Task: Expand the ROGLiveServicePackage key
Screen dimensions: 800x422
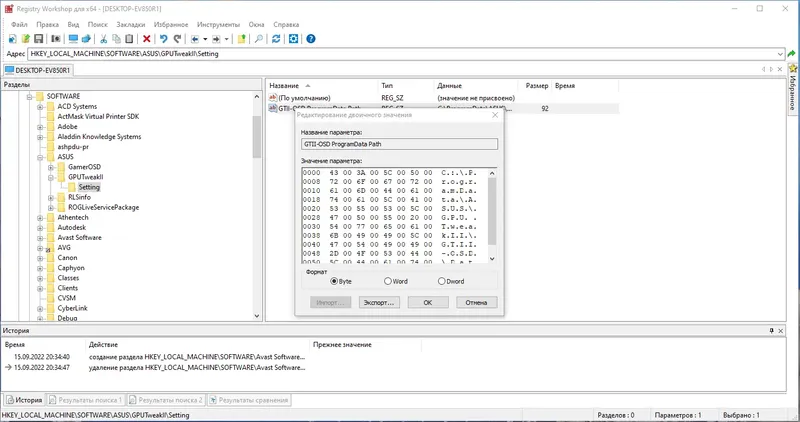Action: pos(51,208)
